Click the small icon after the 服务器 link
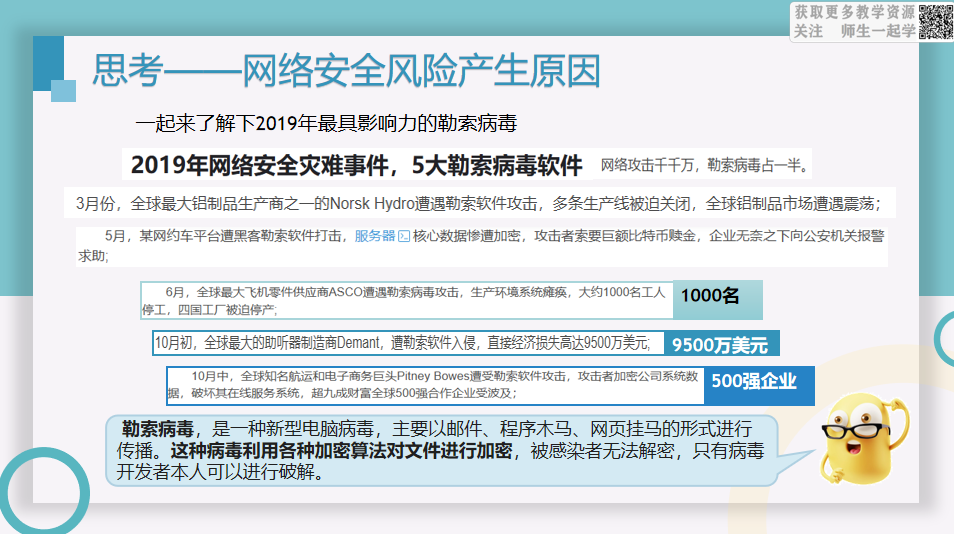The image size is (954, 534). pyautogui.click(x=404, y=237)
